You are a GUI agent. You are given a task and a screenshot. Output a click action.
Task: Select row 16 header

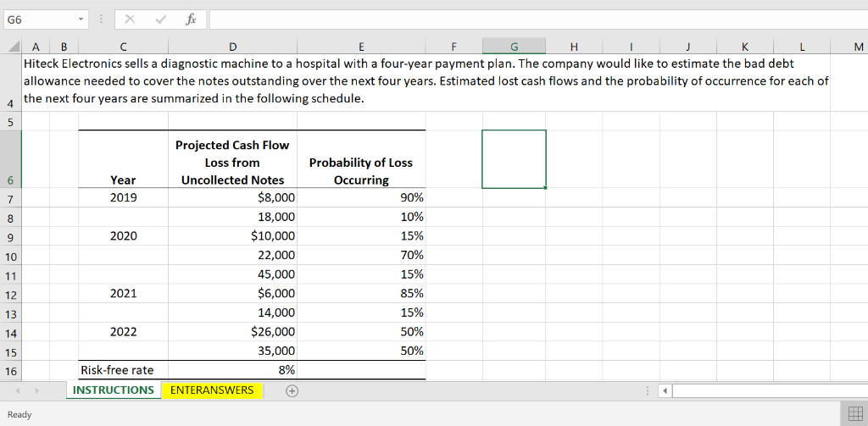[12, 371]
